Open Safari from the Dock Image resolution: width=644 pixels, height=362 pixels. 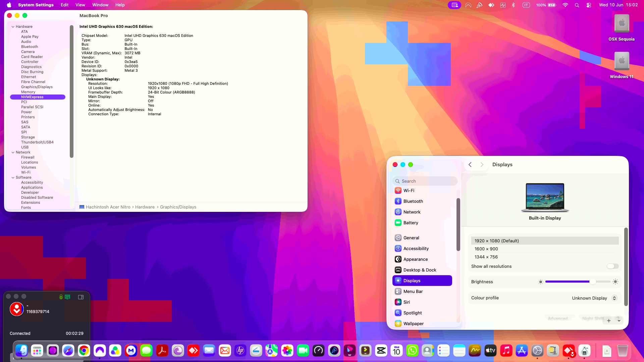68,351
